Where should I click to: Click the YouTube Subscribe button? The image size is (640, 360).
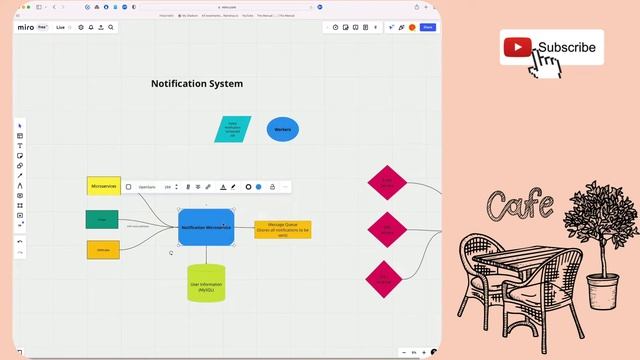(552, 47)
